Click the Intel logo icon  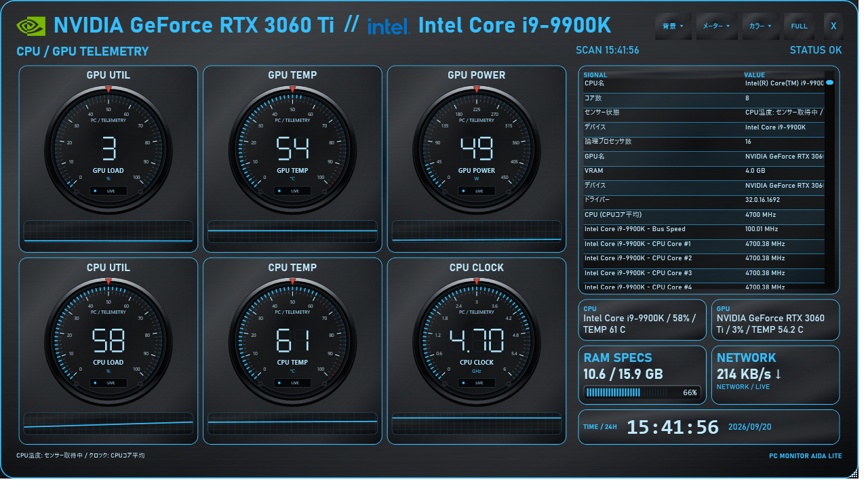coord(388,27)
